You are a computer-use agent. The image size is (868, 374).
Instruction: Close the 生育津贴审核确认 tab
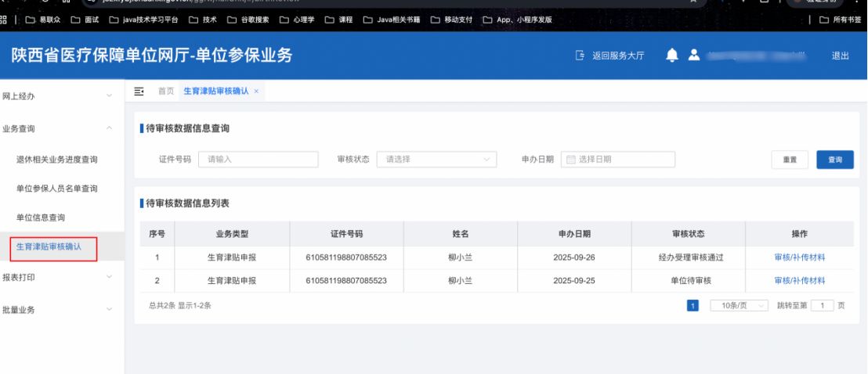coord(256,92)
